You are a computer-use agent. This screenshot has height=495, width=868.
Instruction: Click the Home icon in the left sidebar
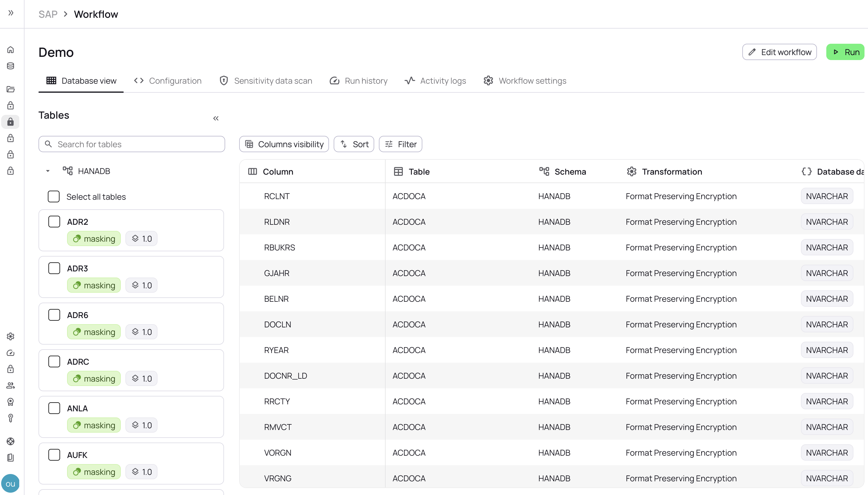coord(10,50)
